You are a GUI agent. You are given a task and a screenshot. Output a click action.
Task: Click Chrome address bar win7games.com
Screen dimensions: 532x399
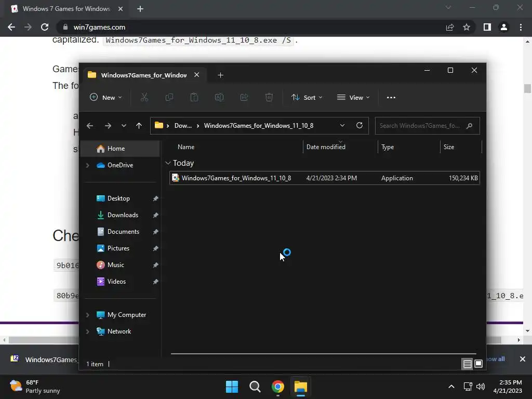99,27
